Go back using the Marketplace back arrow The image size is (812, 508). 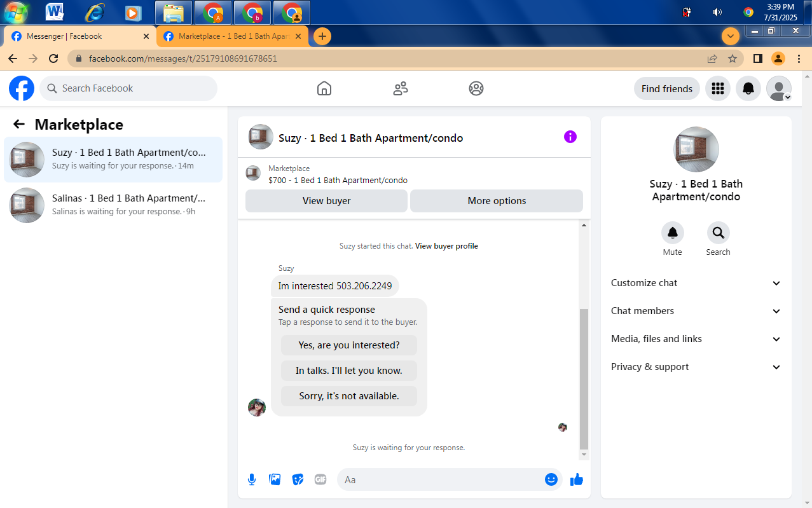[x=19, y=125]
